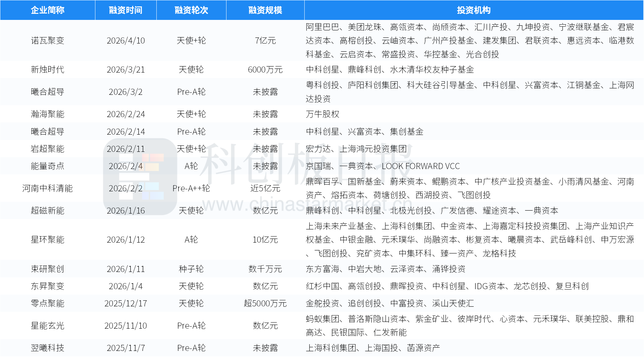Select the 10亿元 funding amount

(265, 240)
